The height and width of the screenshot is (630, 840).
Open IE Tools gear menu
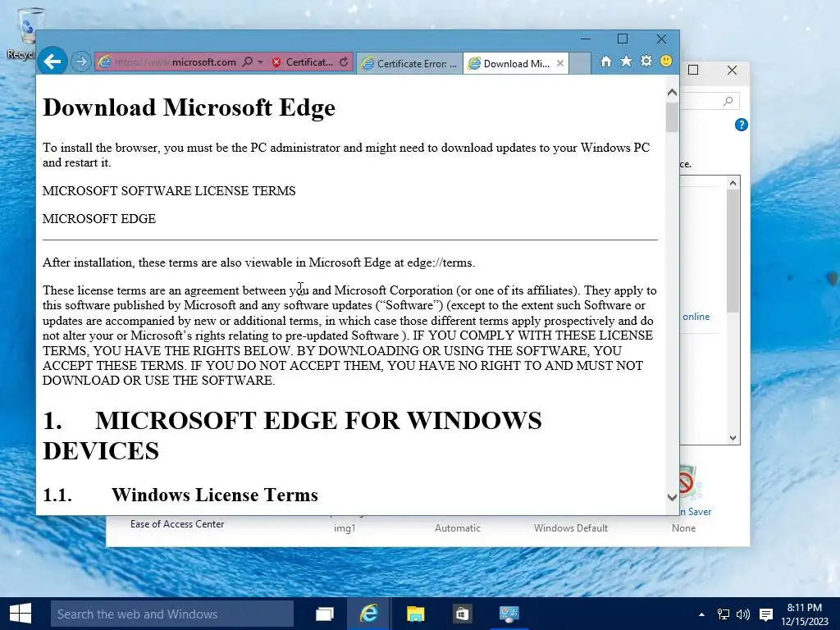tap(646, 62)
